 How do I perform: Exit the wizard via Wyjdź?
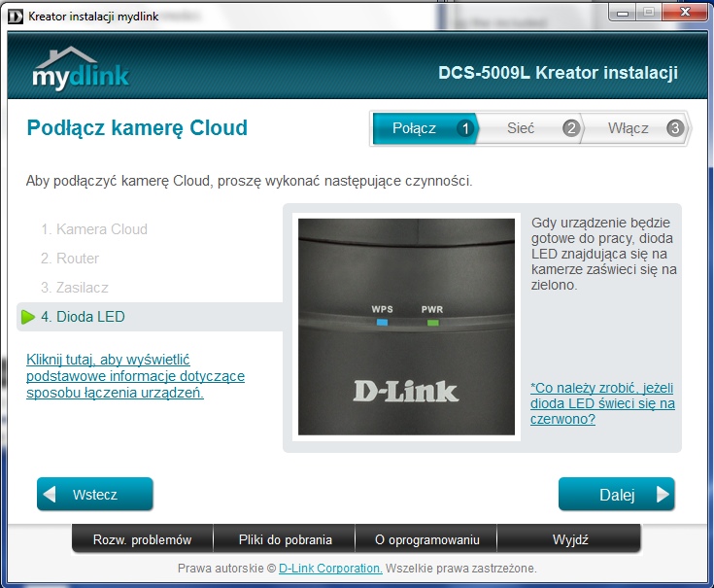[x=570, y=539]
